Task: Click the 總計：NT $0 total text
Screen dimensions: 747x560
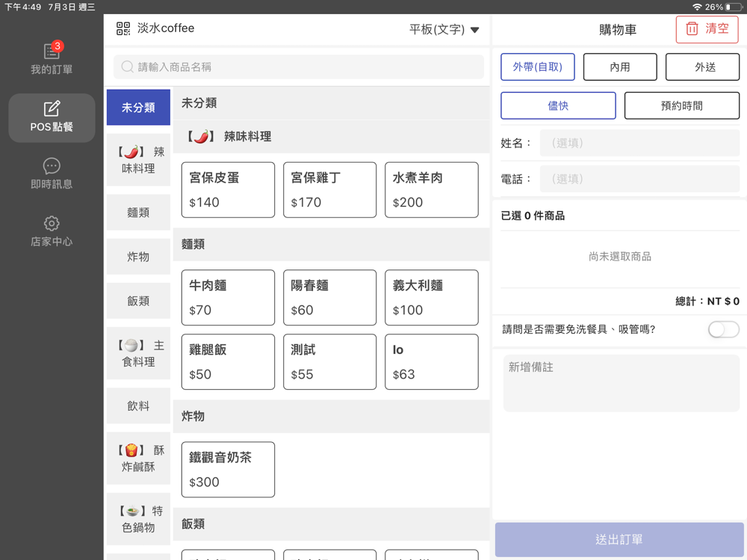Action: pos(707,302)
